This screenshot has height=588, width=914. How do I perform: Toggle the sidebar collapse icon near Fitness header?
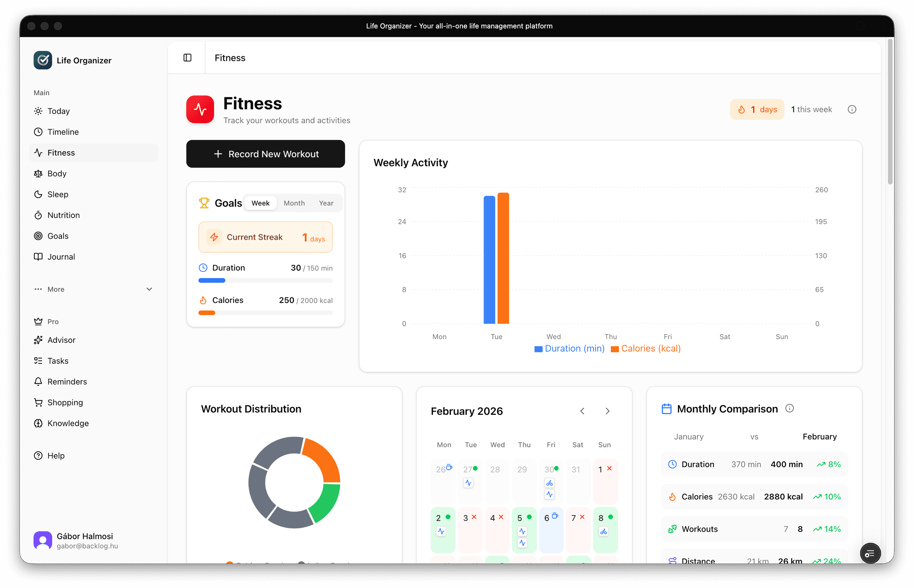click(x=187, y=57)
